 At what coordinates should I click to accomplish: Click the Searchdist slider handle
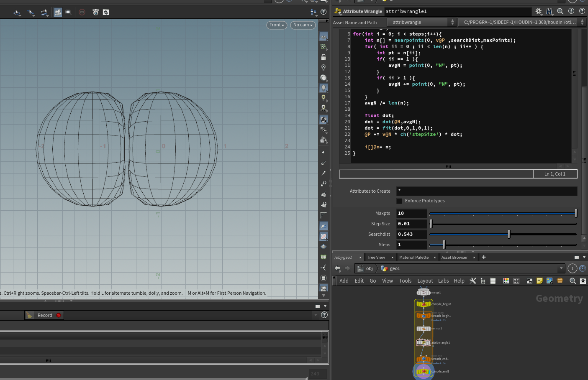509,234
